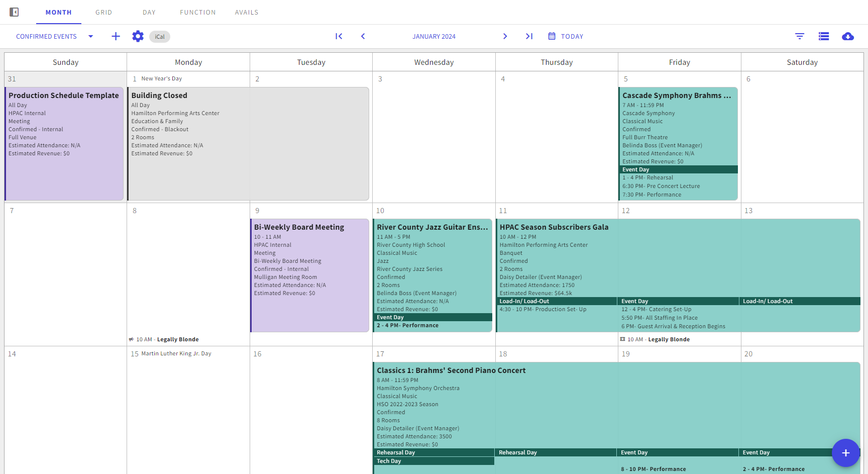Go to next month arrow
Screen dimensions: 868x474
pos(505,36)
